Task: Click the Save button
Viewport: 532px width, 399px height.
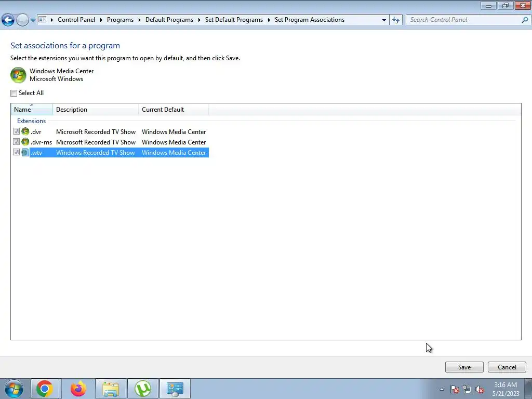Action: click(x=464, y=367)
